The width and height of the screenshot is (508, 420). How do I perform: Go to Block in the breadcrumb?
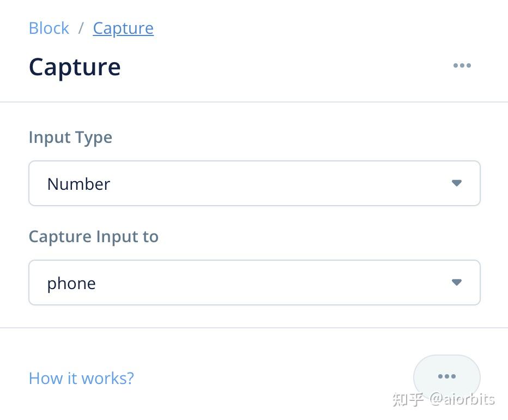point(49,28)
